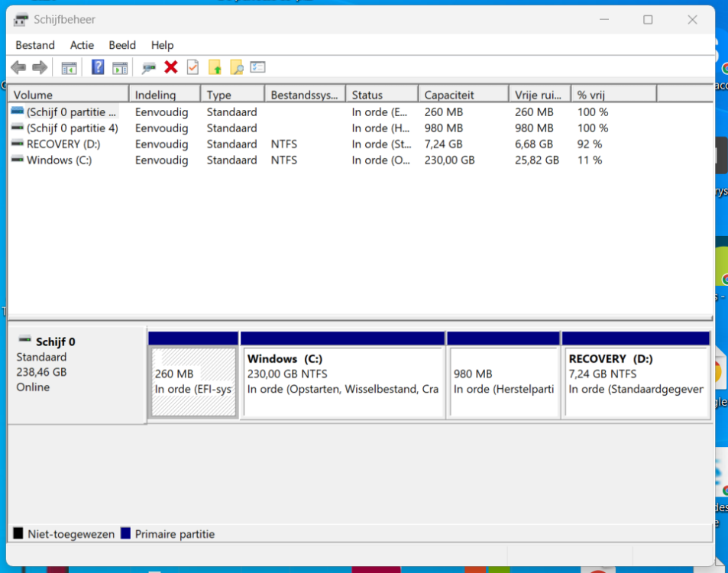728x573 pixels.
Task: Minimize the Schijfbeheer window
Action: [x=604, y=20]
